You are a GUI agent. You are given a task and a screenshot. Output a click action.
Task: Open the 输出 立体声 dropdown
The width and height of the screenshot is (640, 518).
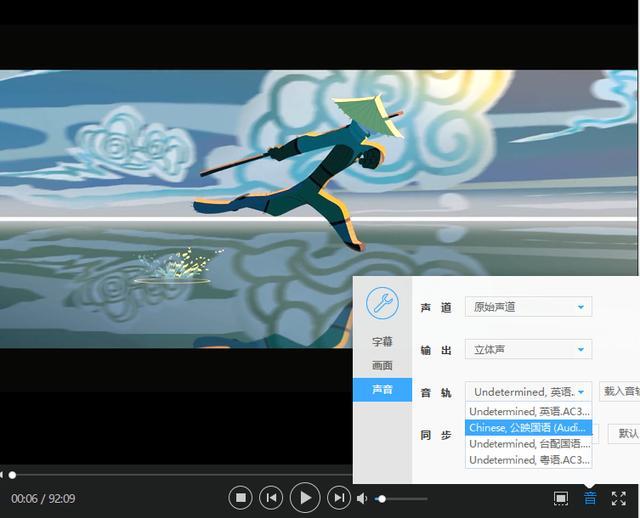(528, 349)
